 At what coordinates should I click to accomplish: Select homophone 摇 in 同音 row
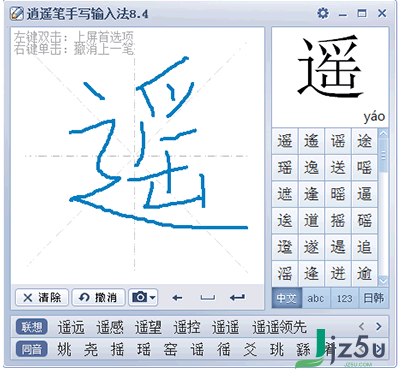pos(117,350)
